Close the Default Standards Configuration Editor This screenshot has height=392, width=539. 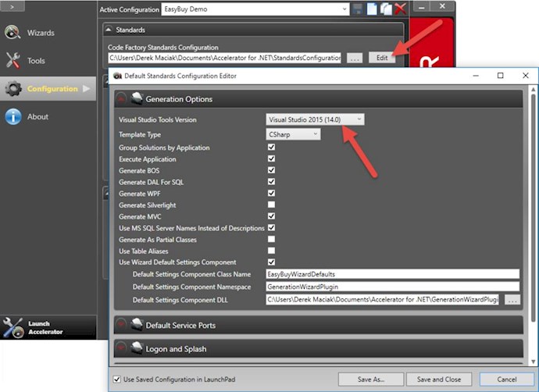coord(526,76)
